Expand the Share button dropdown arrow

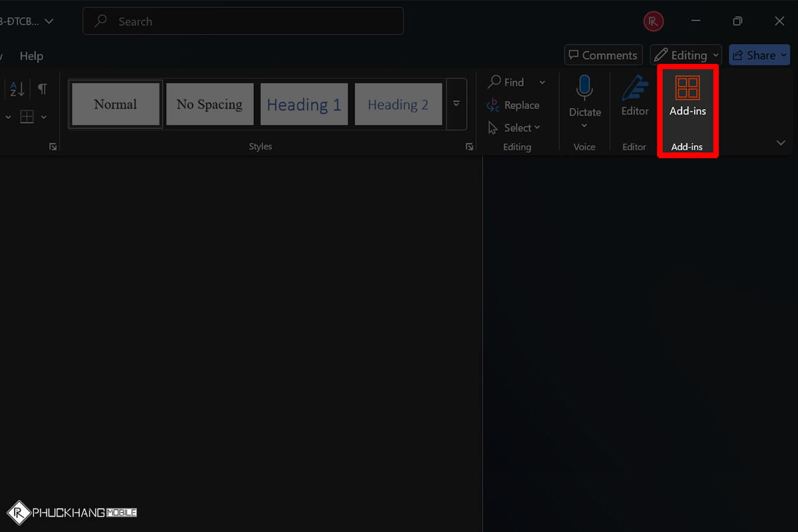(x=785, y=55)
